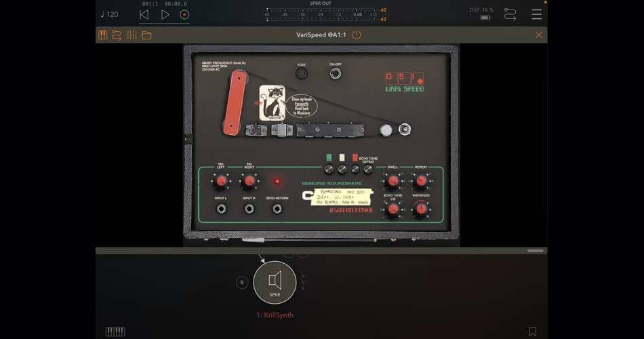Click the red LED indicator
The image size is (644, 339).
[x=277, y=181]
